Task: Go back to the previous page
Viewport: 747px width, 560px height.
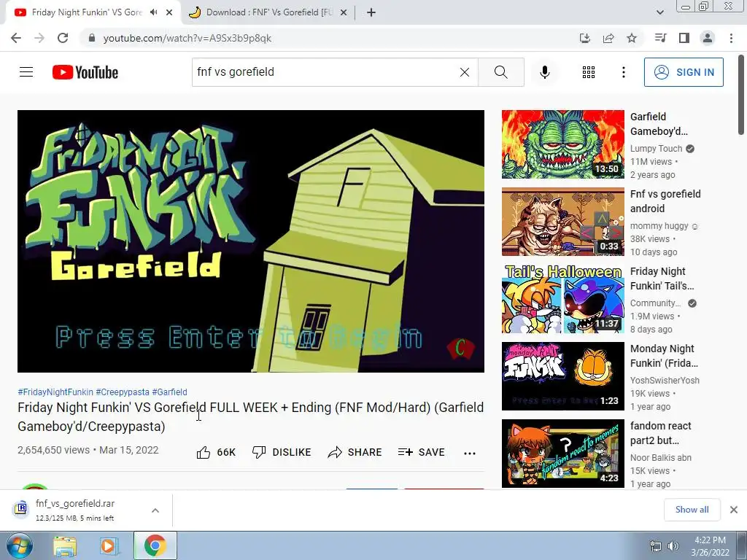Action: tap(16, 38)
